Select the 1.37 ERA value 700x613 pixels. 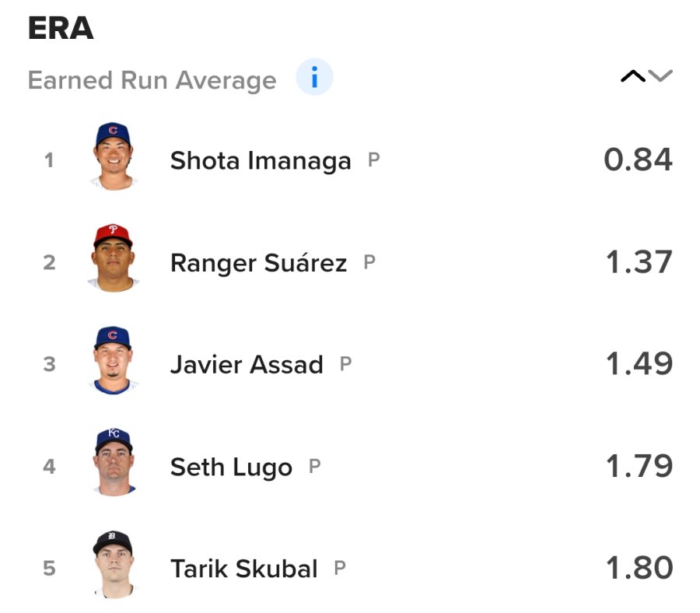(639, 262)
